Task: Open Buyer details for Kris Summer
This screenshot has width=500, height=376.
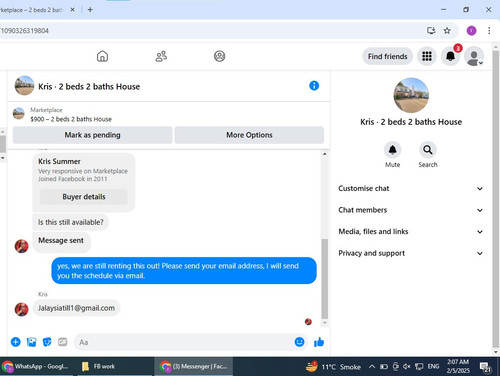Action: click(84, 197)
